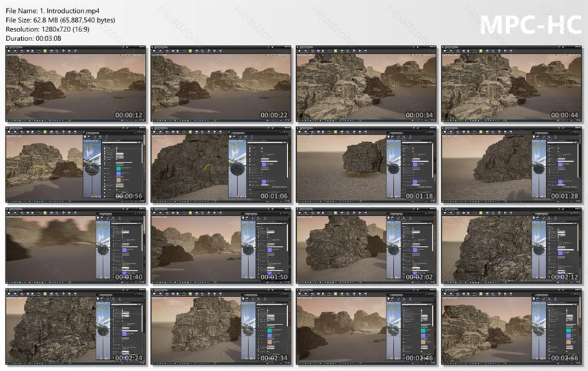The image size is (588, 371).
Task: Click the MPC-HC logo text
Action: pyautogui.click(x=531, y=25)
